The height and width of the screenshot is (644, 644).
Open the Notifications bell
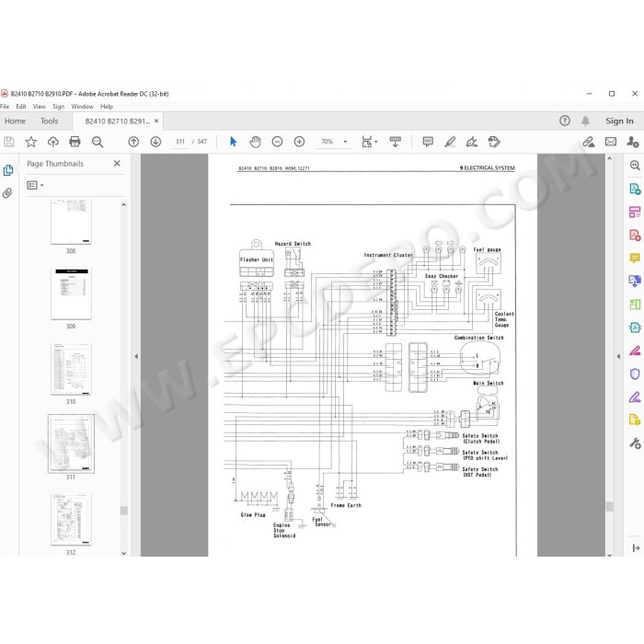coord(585,121)
